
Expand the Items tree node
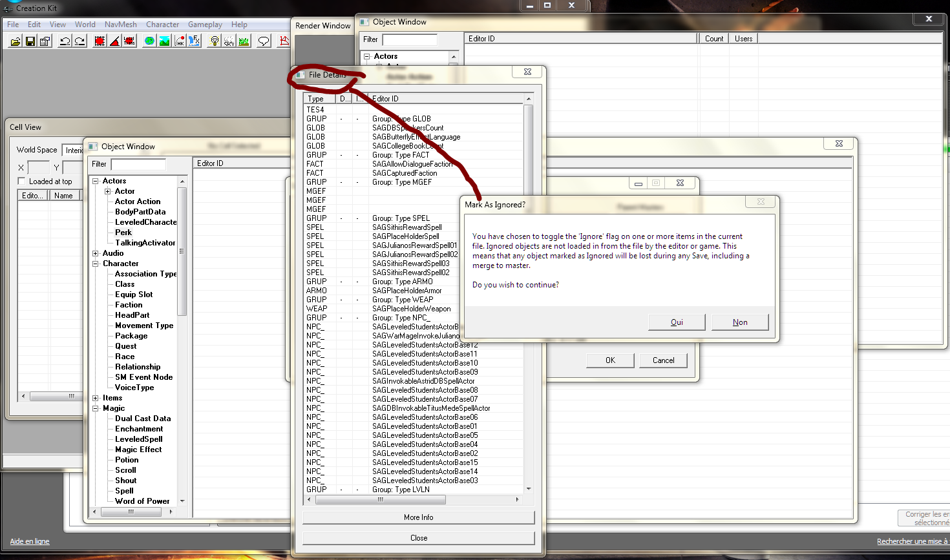96,398
